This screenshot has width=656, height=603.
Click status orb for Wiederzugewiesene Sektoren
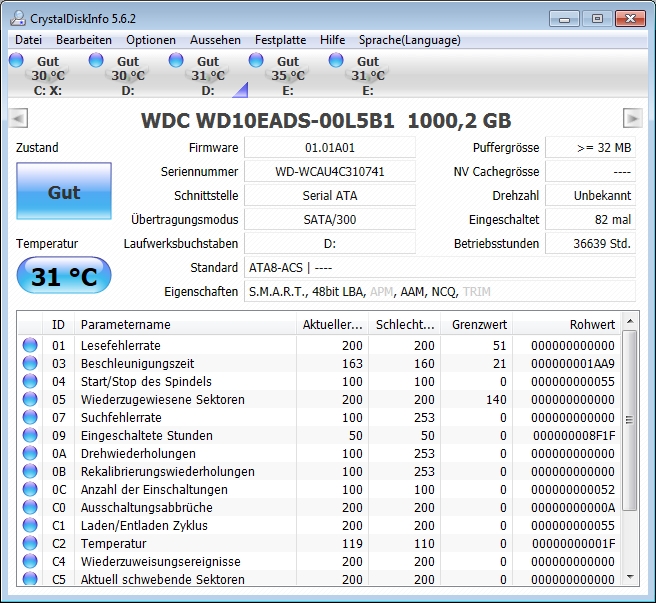[30, 399]
